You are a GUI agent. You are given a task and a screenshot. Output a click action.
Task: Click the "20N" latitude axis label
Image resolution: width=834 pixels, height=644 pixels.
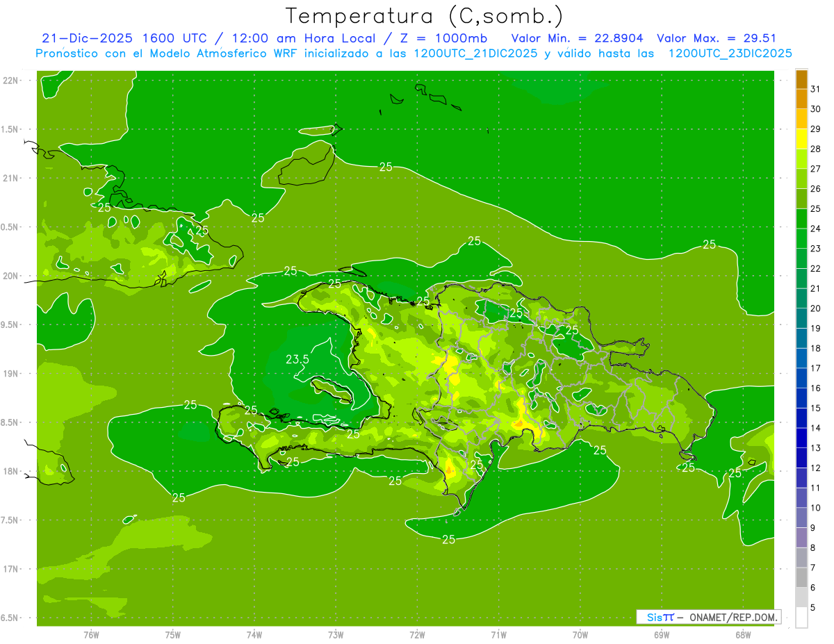11,276
